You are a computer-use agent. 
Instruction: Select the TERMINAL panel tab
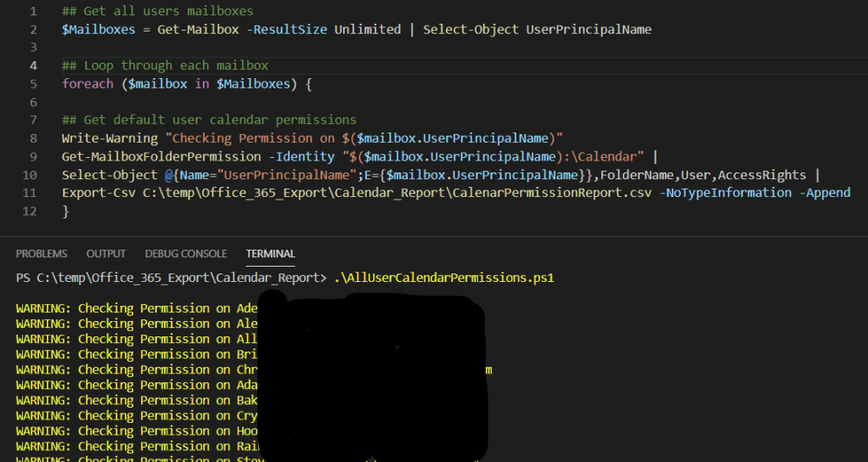point(270,253)
